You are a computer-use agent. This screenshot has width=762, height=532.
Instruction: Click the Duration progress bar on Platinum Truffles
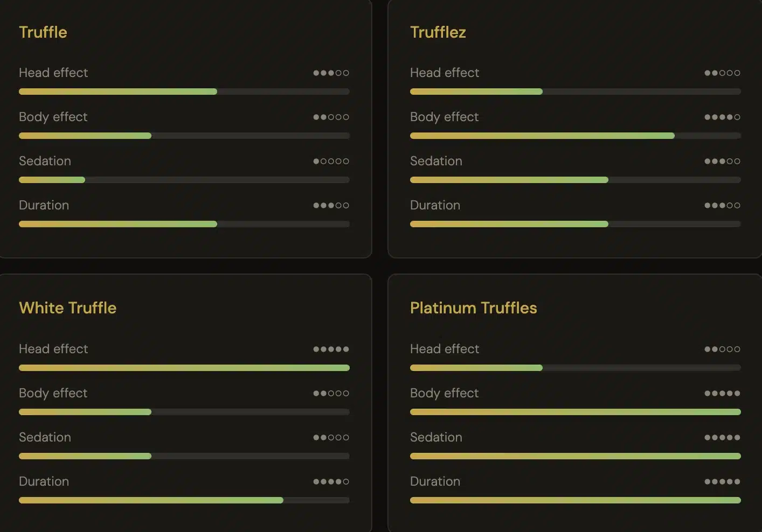tap(576, 500)
